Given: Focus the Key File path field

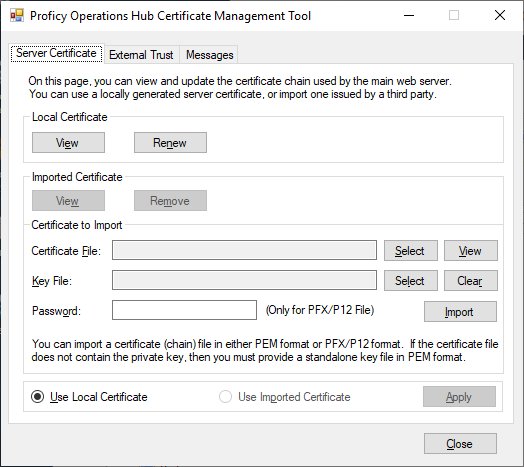Looking at the screenshot, I should (244, 280).
